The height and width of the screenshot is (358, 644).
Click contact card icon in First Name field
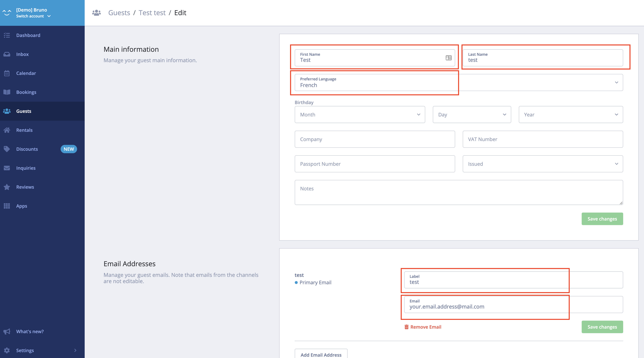click(x=449, y=58)
